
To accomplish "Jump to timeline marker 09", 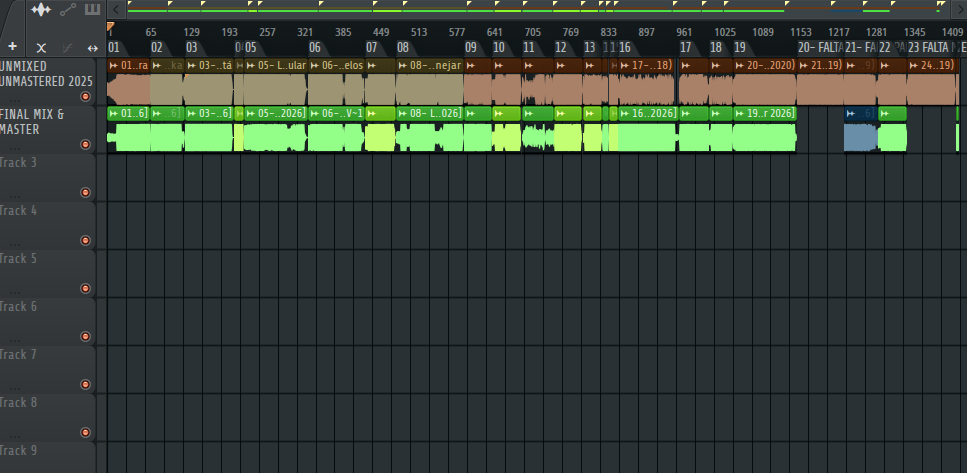I will coord(471,47).
